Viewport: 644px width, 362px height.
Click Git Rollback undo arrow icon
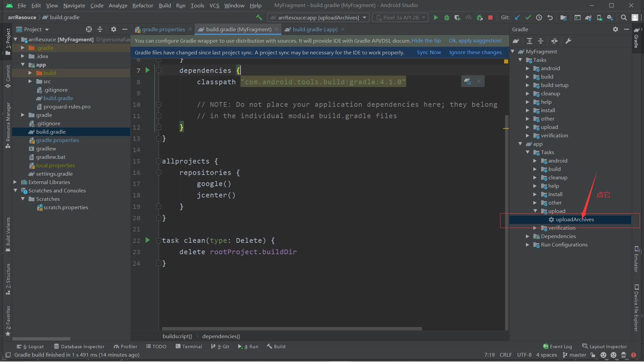tap(550, 17)
